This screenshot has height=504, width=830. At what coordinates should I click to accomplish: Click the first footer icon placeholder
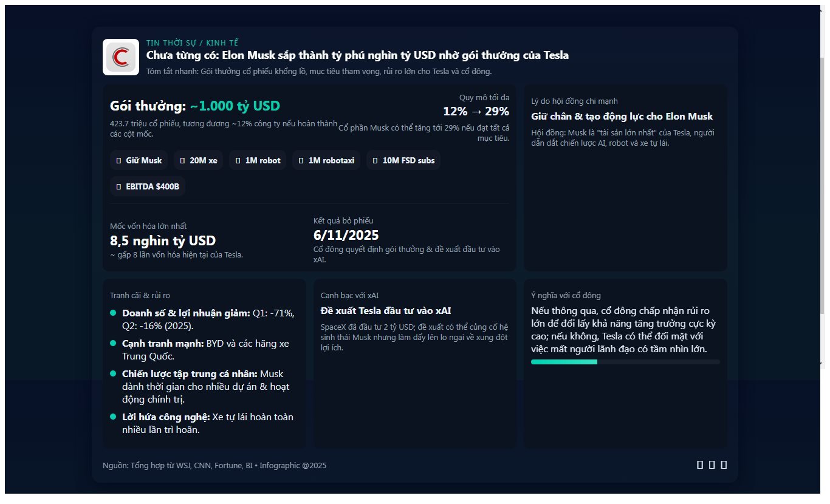coord(700,465)
